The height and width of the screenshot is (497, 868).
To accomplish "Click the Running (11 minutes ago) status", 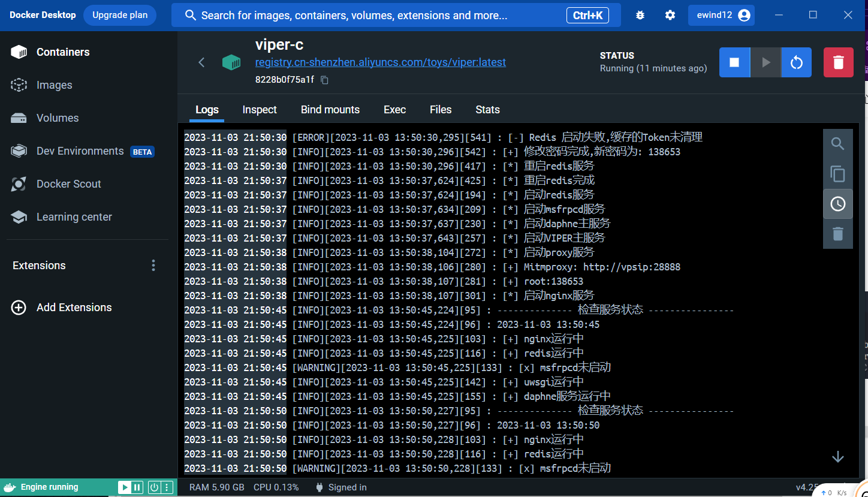I will pyautogui.click(x=653, y=68).
